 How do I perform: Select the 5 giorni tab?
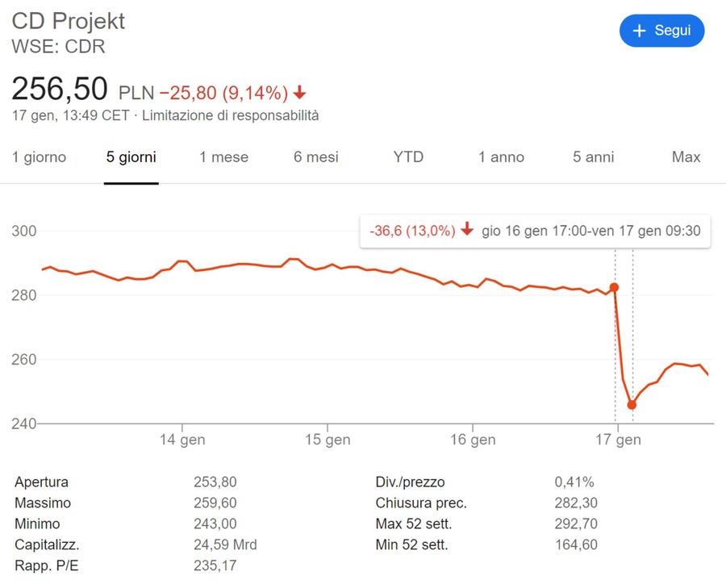[x=131, y=157]
